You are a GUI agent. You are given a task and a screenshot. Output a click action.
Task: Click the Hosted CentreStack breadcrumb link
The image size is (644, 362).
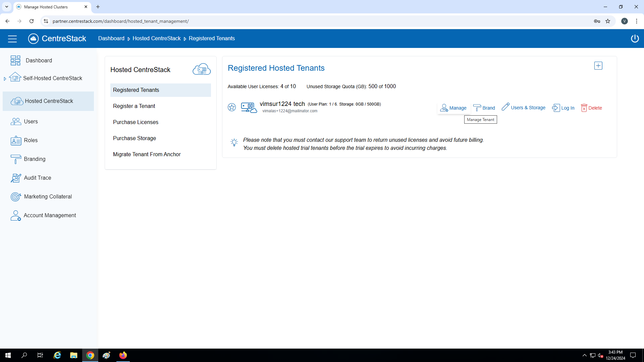tap(156, 39)
